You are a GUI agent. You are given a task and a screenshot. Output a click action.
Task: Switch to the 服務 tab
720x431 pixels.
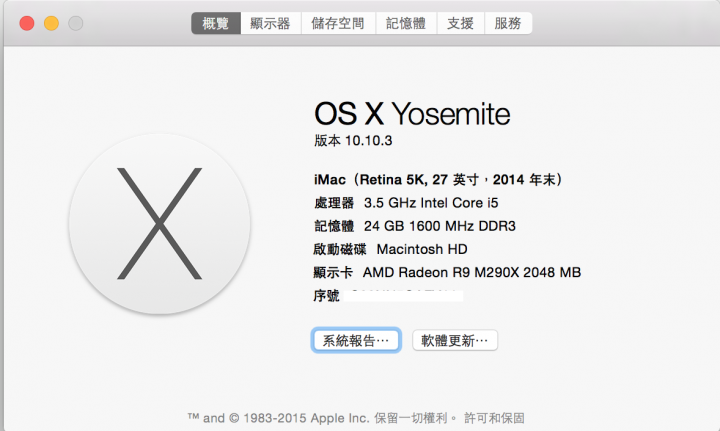(508, 23)
